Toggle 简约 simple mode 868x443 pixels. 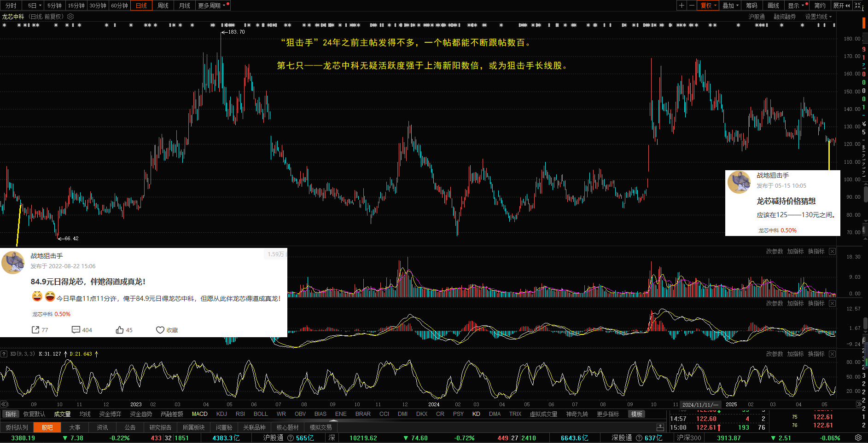(820, 6)
